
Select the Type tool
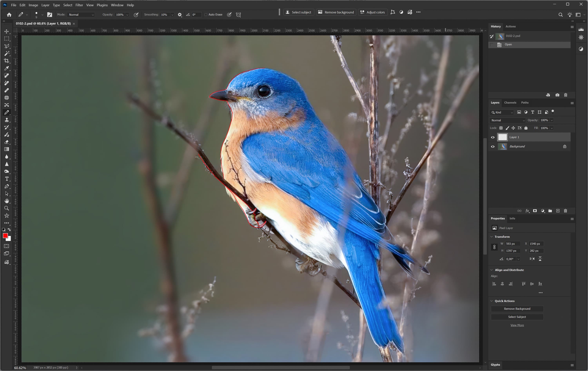pos(7,179)
